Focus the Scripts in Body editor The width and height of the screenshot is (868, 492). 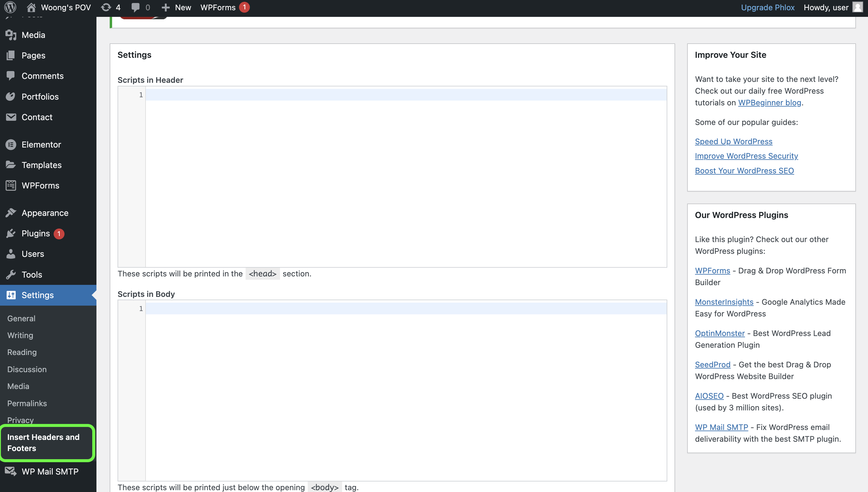[406, 389]
